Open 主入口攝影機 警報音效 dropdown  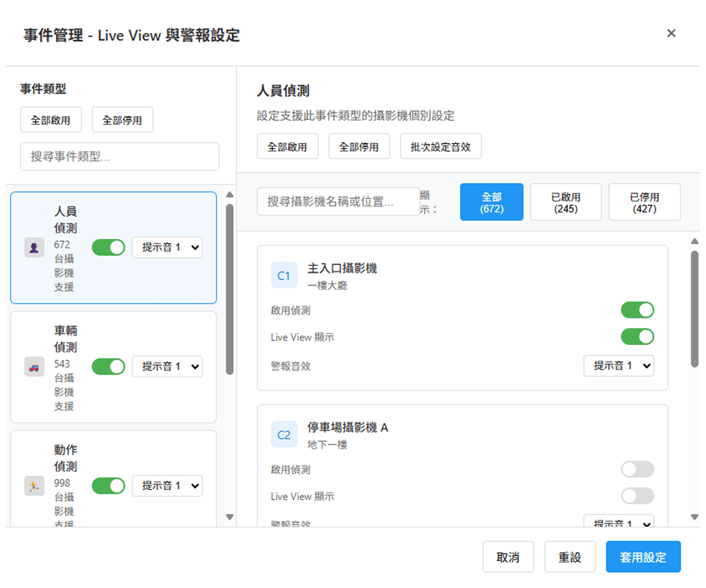(x=618, y=366)
